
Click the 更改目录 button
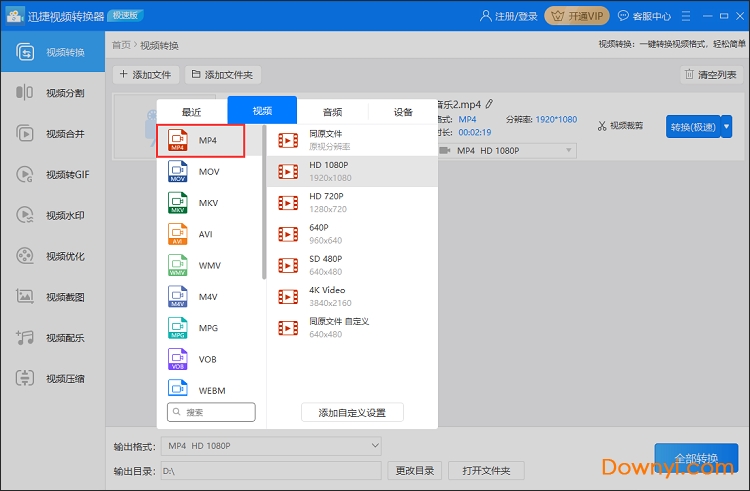click(x=415, y=470)
